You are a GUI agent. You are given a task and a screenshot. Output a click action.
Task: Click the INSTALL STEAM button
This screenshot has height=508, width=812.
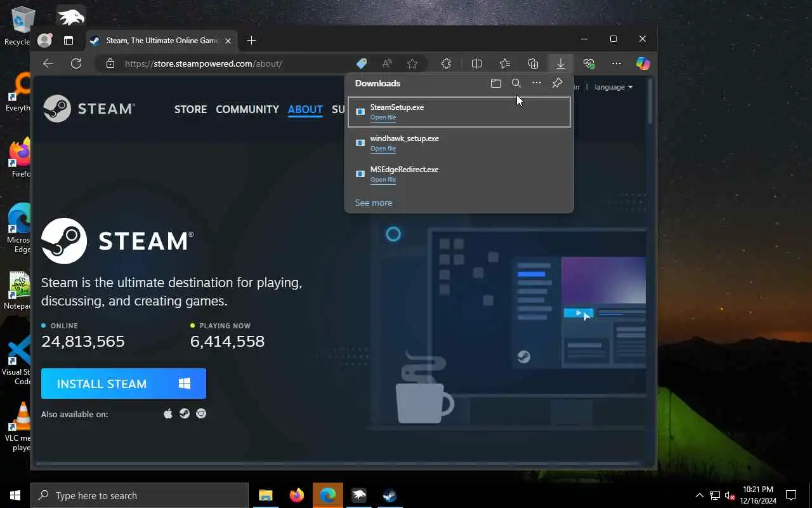click(x=124, y=384)
